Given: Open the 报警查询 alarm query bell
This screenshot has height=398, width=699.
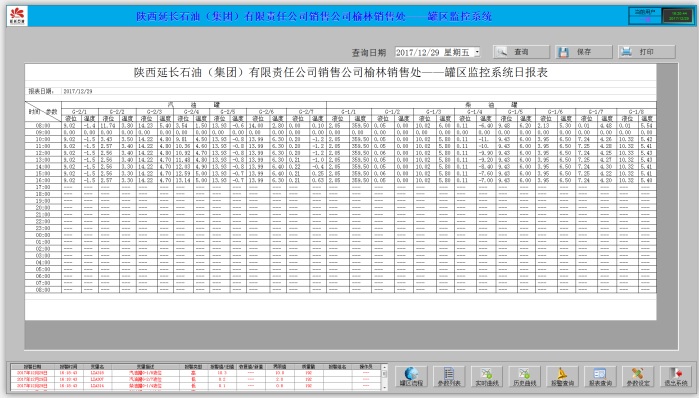Looking at the screenshot, I should click(562, 377).
